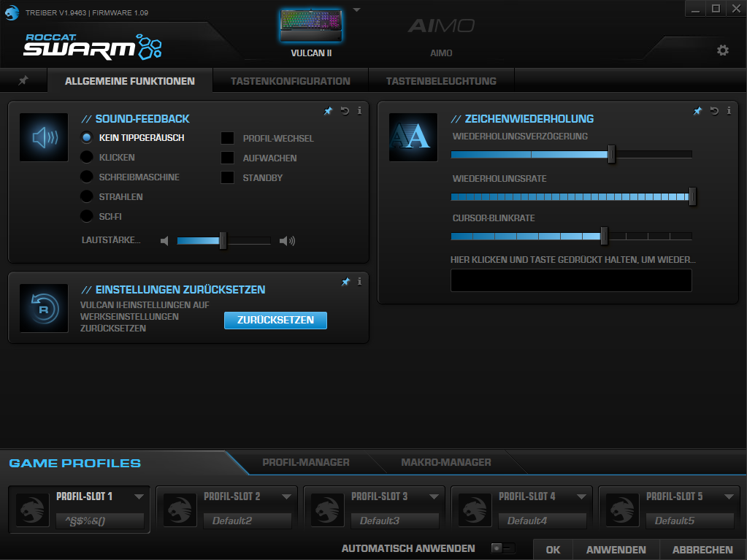Select the Klicken typing sound
747x560 pixels.
pos(87,157)
